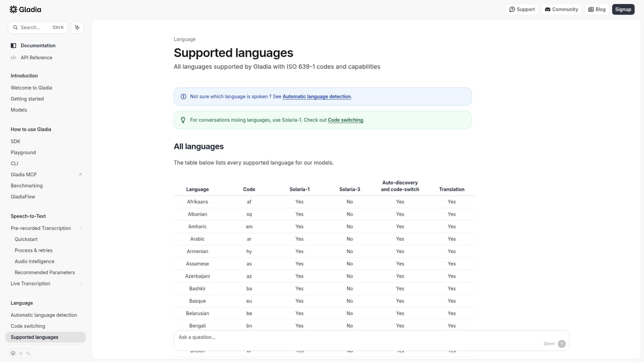Viewport: 644px width, 362px height.
Task: Click the Support chat bubble icon
Action: [512, 10]
